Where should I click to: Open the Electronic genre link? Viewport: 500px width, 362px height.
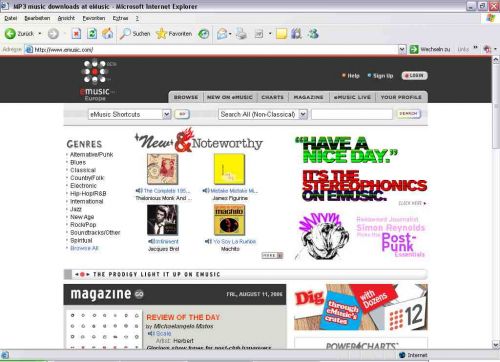(83, 186)
